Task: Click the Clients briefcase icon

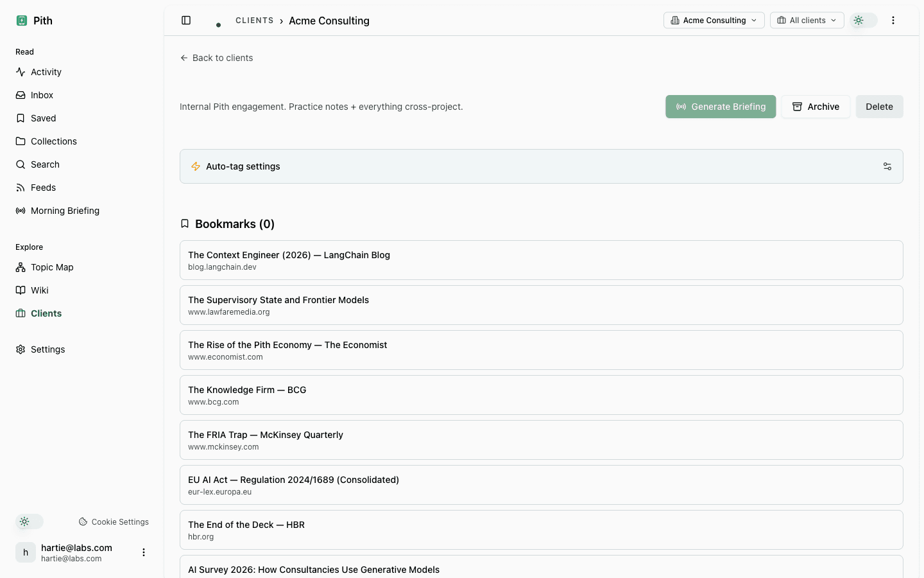Action: pyautogui.click(x=21, y=313)
